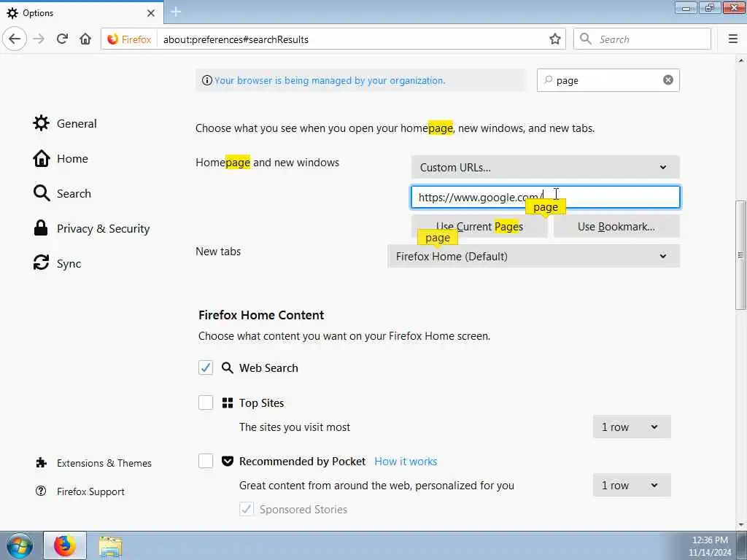Viewport: 747px width, 560px height.
Task: Click the toolbar Search box
Action: [x=642, y=39]
